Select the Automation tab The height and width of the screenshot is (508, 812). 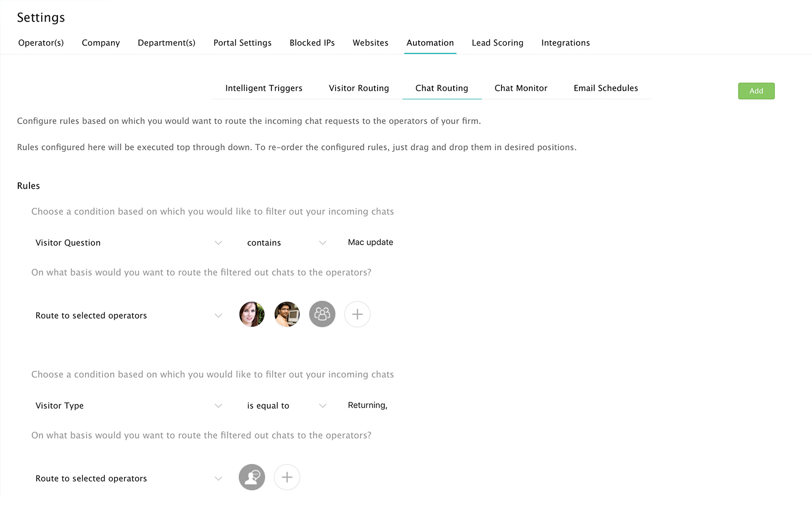pos(430,43)
